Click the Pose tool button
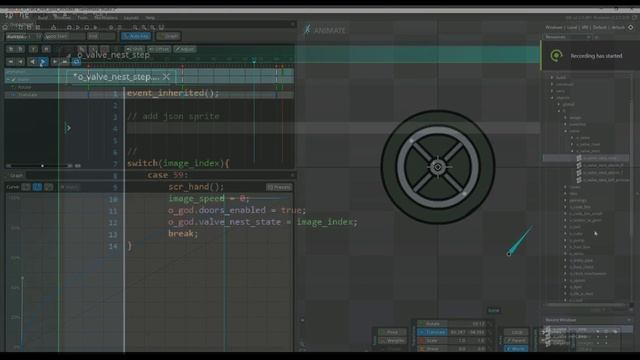Image resolution: width=640 pixels, height=360 pixels. tap(392, 332)
